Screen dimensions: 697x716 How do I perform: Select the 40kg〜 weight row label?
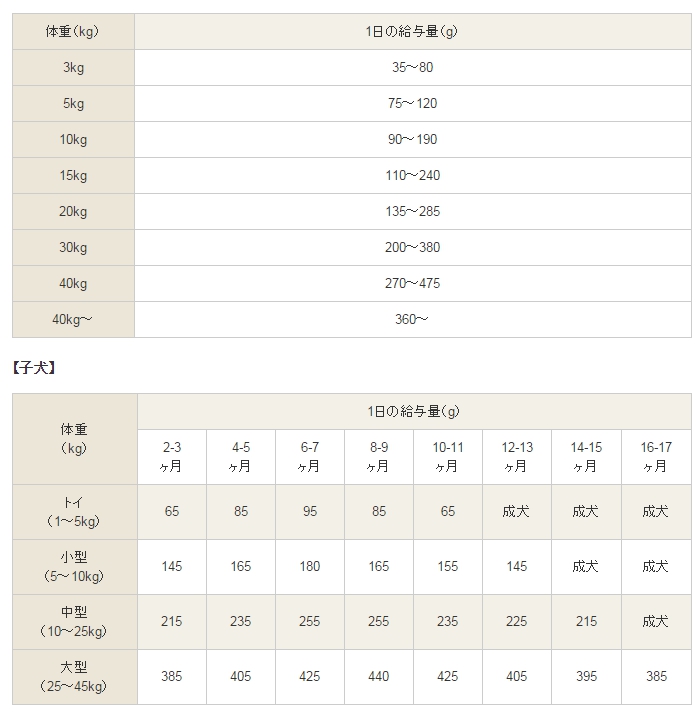click(x=73, y=319)
